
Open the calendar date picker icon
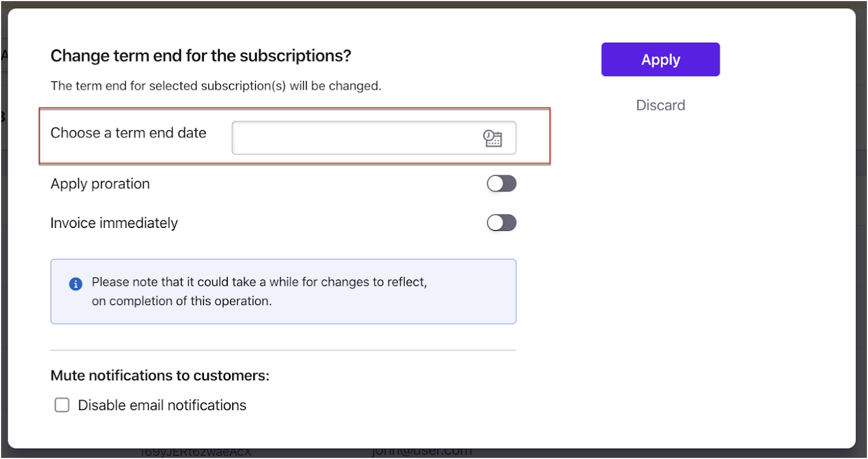[x=492, y=138]
